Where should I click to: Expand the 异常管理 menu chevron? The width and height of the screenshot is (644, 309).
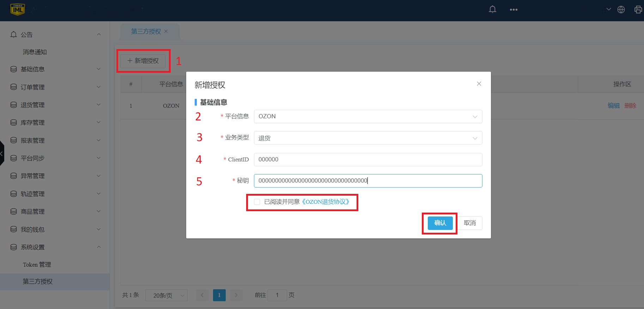[x=99, y=176]
